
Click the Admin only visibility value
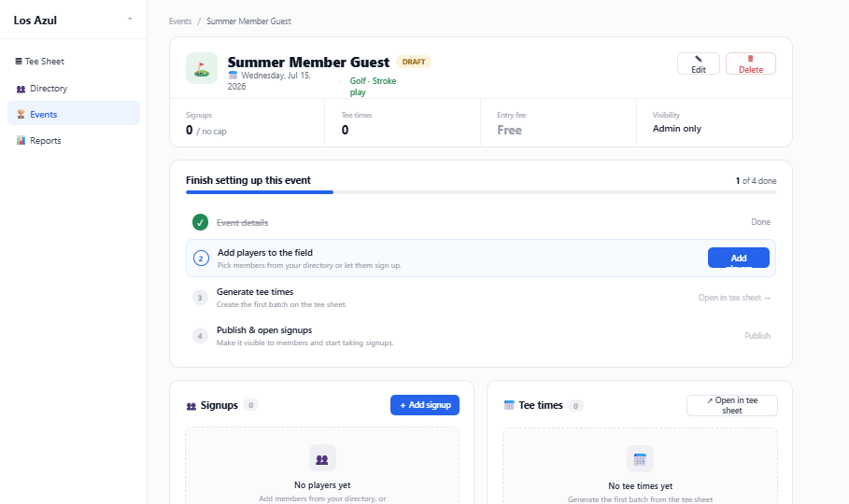676,128
